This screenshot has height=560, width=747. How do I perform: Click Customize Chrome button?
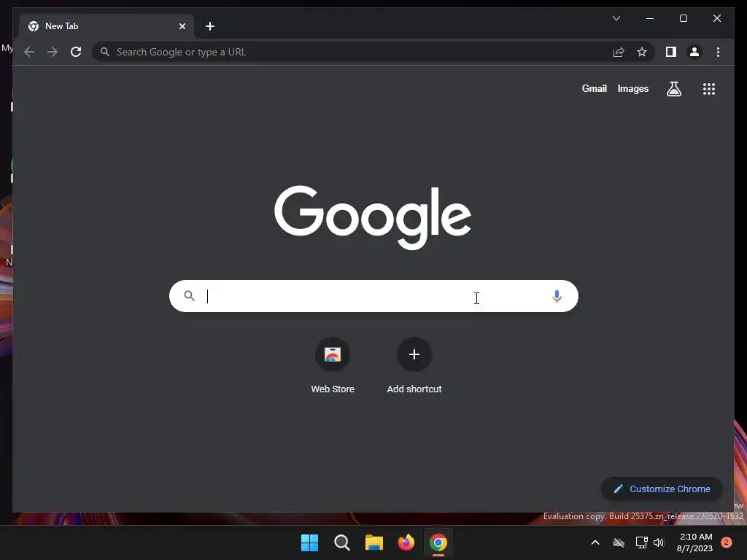tap(662, 489)
